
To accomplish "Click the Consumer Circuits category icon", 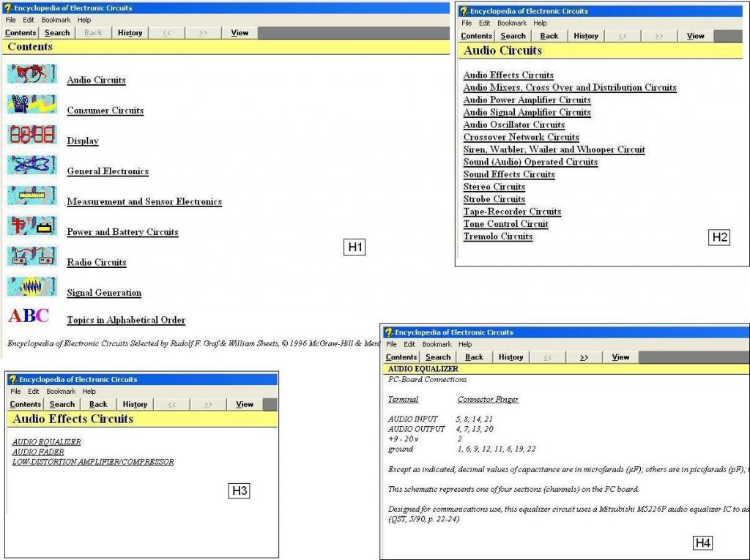I will click(32, 104).
